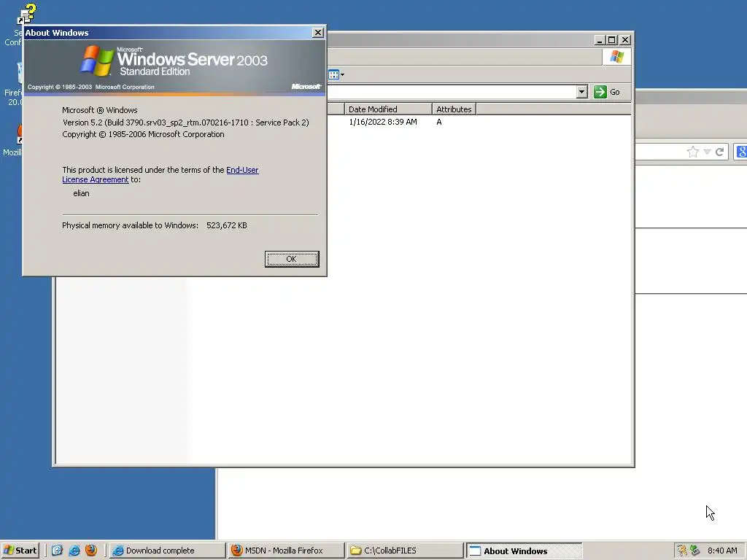Minimize the Explorer window

(600, 40)
